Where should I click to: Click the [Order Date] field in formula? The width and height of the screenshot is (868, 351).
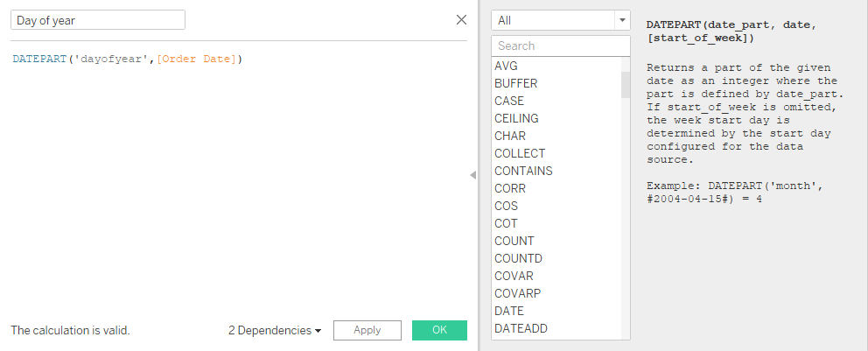195,59
